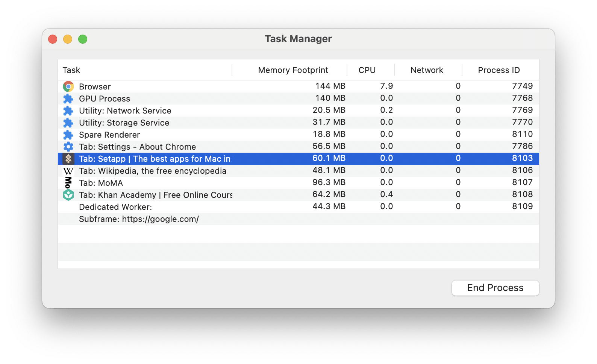
Task: Select the Spare Renderer row label
Action: (x=109, y=135)
